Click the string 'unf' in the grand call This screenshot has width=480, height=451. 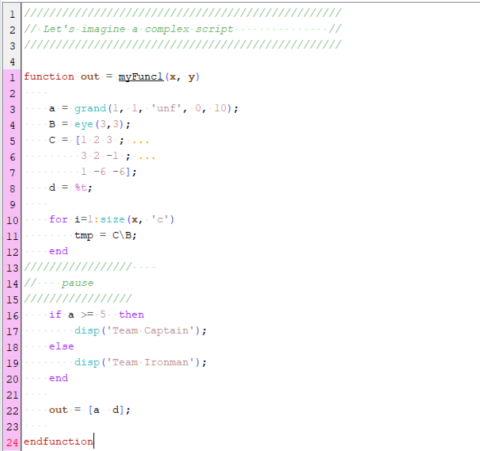[166, 108]
